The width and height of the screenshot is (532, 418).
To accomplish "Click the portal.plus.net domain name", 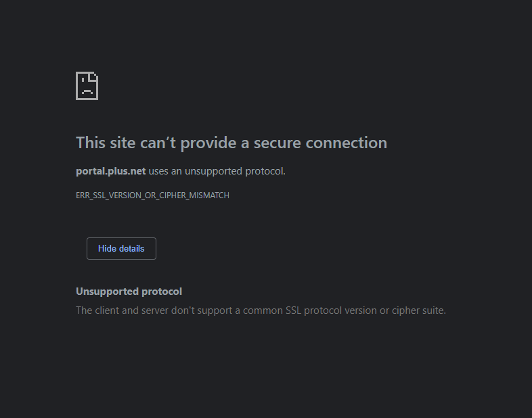I will [x=110, y=171].
